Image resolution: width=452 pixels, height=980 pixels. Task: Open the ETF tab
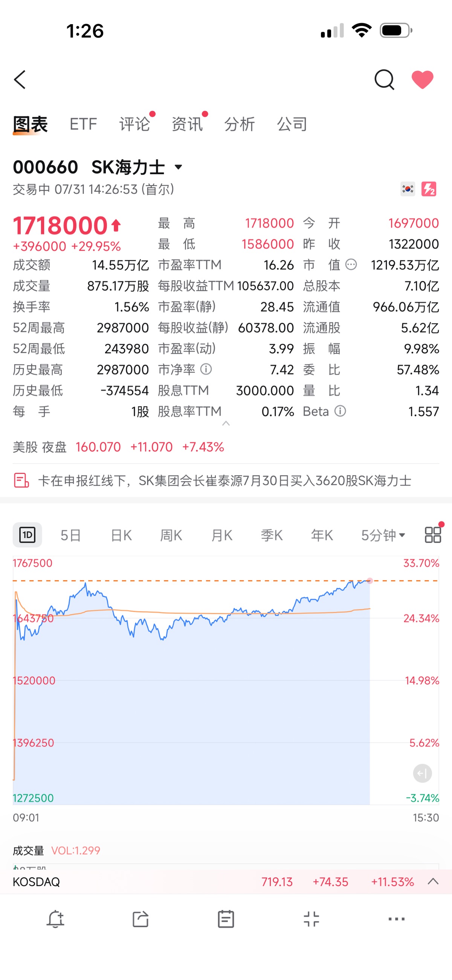pos(83,124)
